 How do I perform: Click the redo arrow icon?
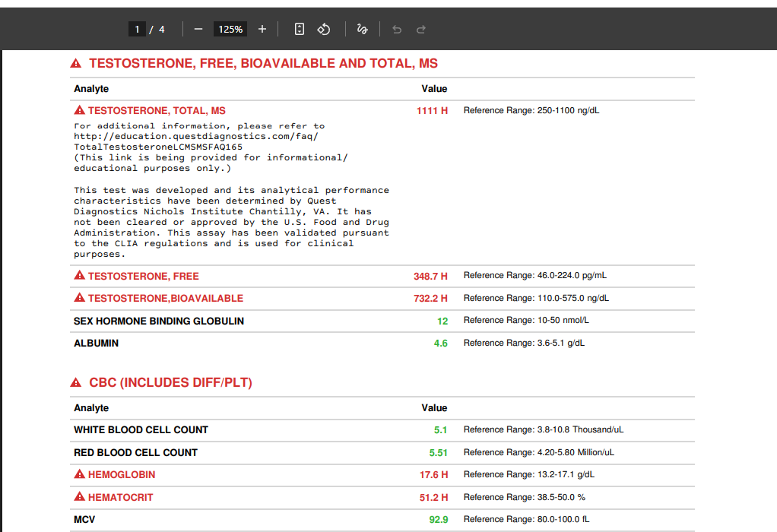pos(420,30)
